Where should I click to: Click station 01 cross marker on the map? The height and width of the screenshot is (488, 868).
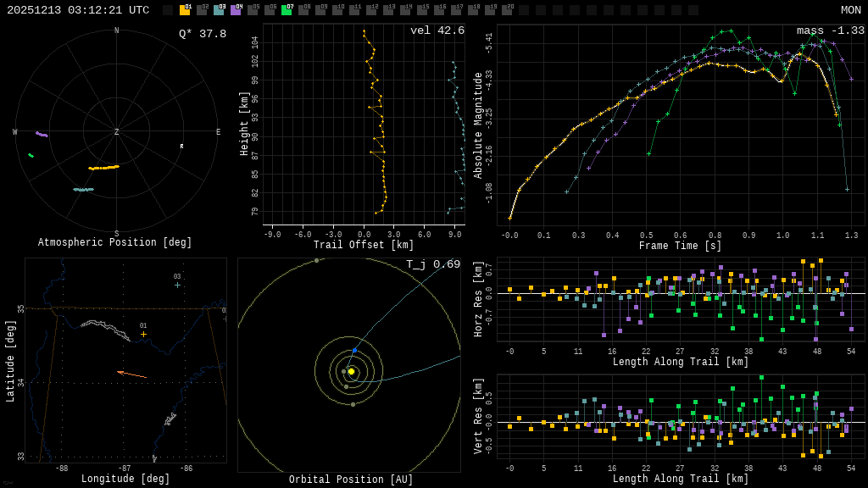click(x=143, y=334)
